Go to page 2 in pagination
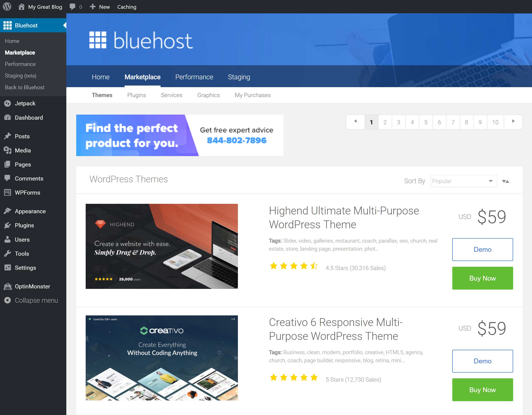Viewport: 532px width, 415px height. tap(385, 122)
